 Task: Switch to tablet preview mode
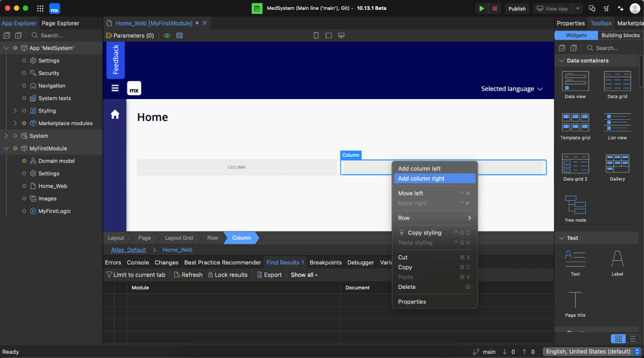[328, 35]
